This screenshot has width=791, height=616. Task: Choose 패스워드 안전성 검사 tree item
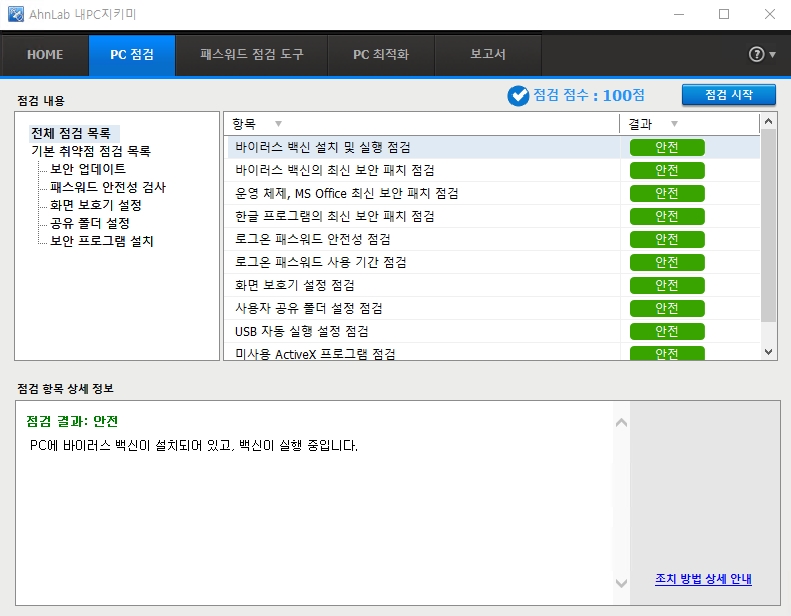point(108,187)
